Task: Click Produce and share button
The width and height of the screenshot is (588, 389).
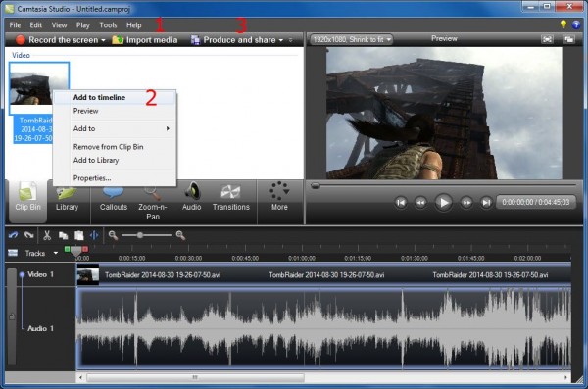Action: (237, 40)
